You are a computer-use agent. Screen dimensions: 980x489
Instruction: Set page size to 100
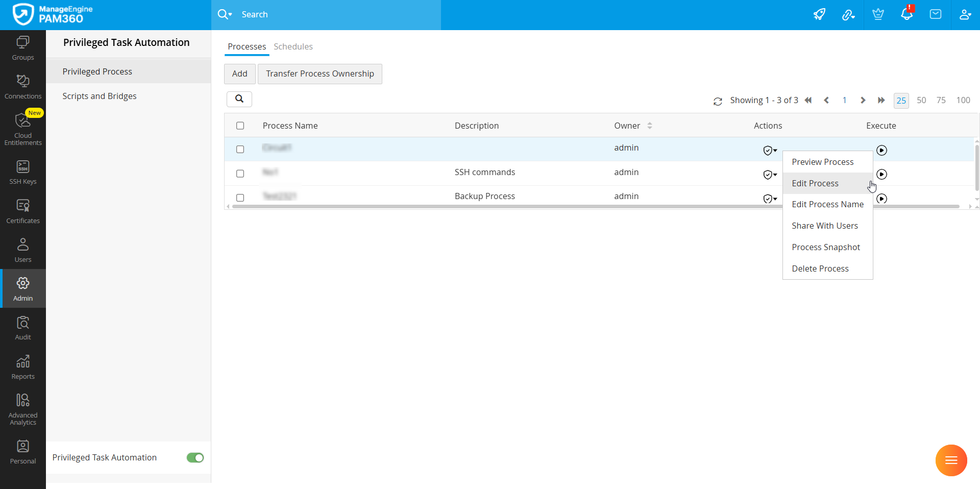963,100
